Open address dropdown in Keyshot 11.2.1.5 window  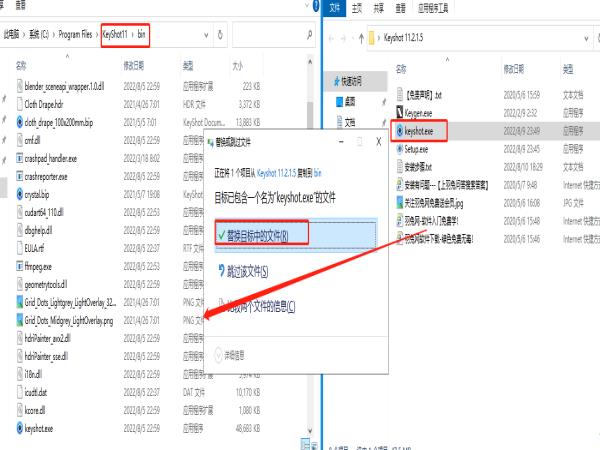(586, 38)
